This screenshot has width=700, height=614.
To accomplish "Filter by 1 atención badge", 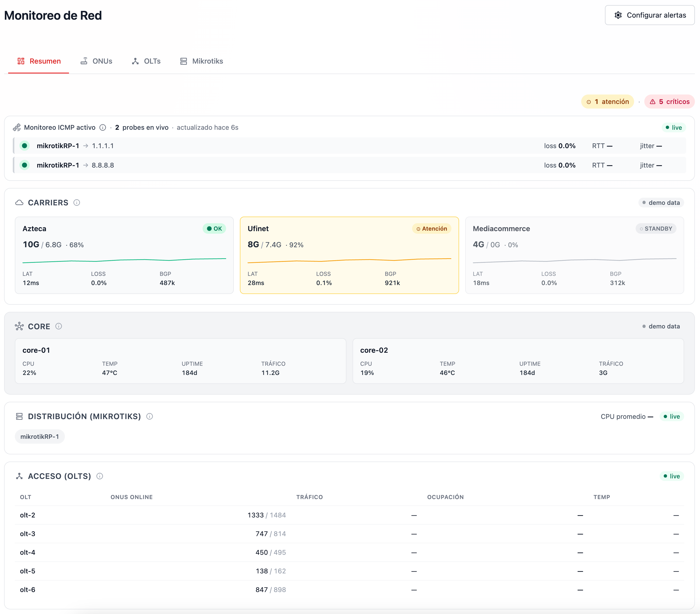I will [x=608, y=102].
